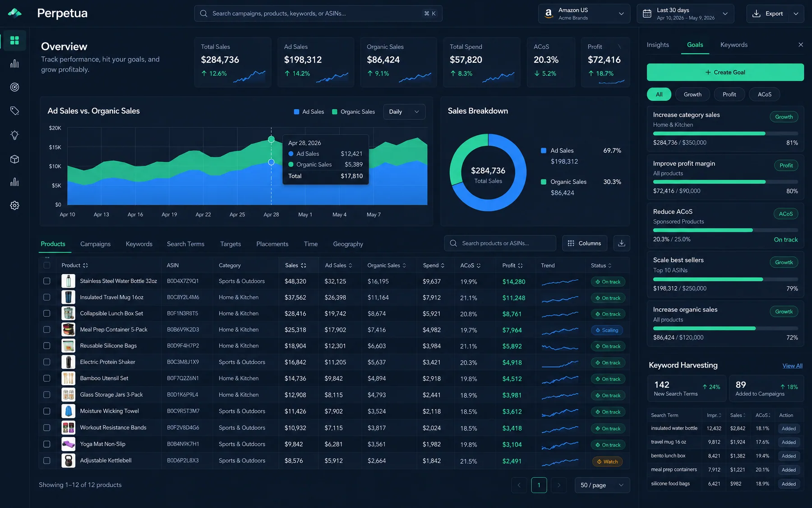Sort table by ACoS column icon
Image resolution: width=812 pixels, height=508 pixels.
click(479, 266)
